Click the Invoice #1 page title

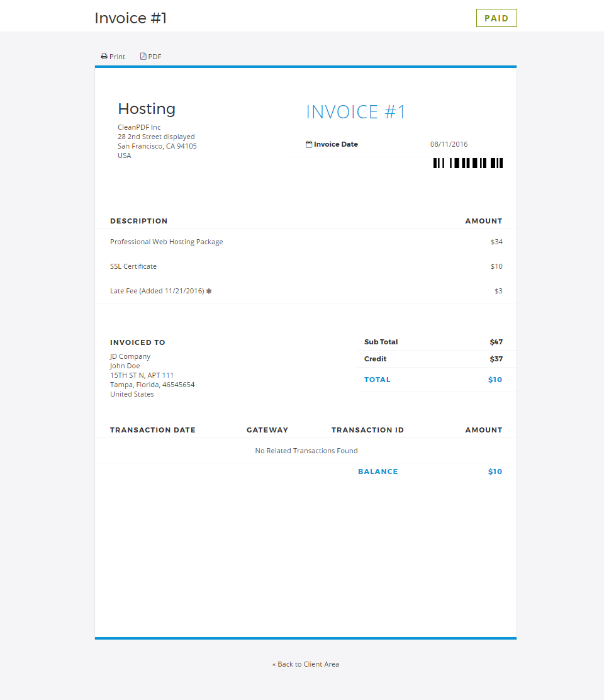(131, 18)
